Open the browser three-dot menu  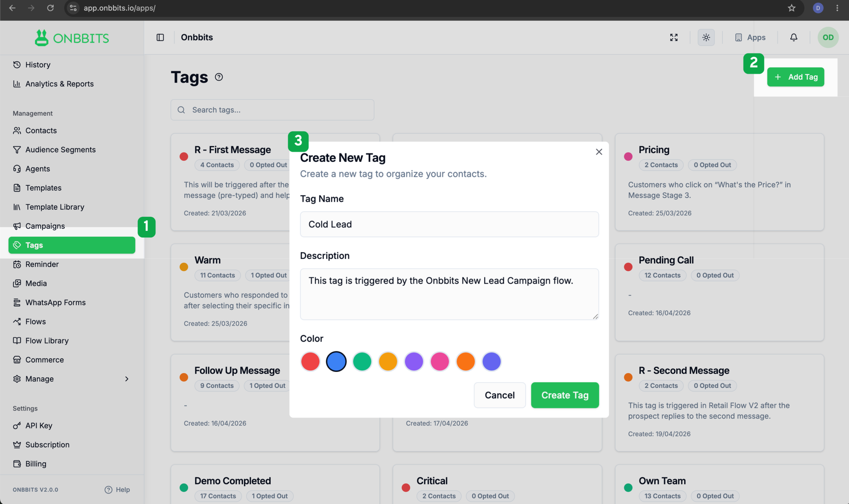click(x=837, y=8)
